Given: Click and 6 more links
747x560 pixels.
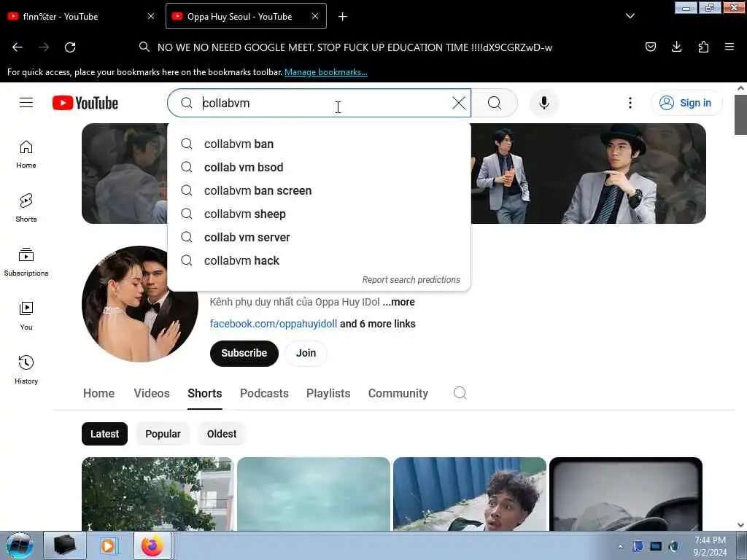Looking at the screenshot, I should click(377, 324).
